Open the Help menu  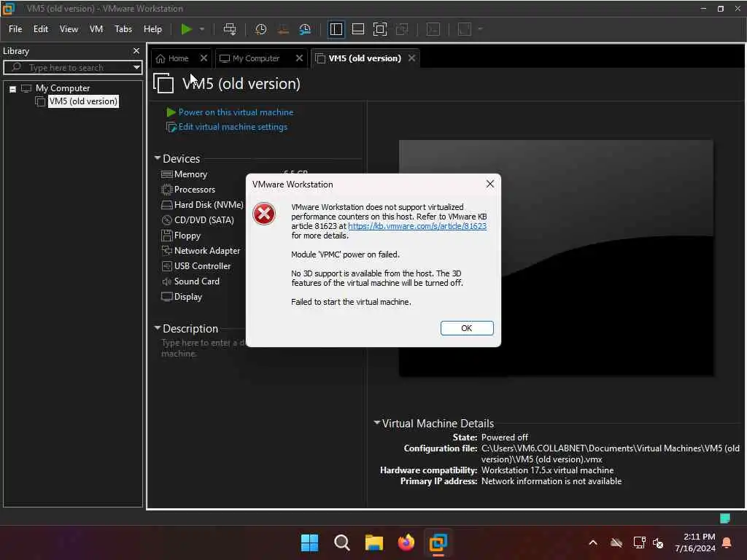pyautogui.click(x=153, y=29)
